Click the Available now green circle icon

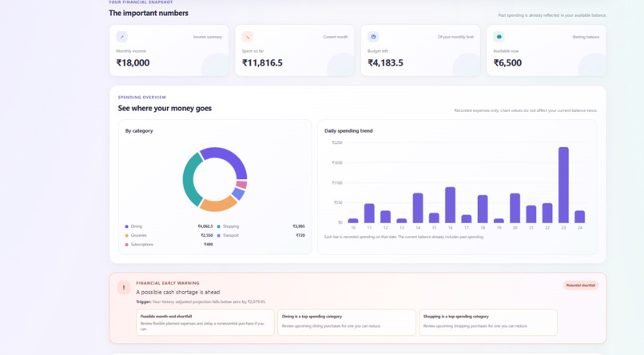tap(499, 37)
